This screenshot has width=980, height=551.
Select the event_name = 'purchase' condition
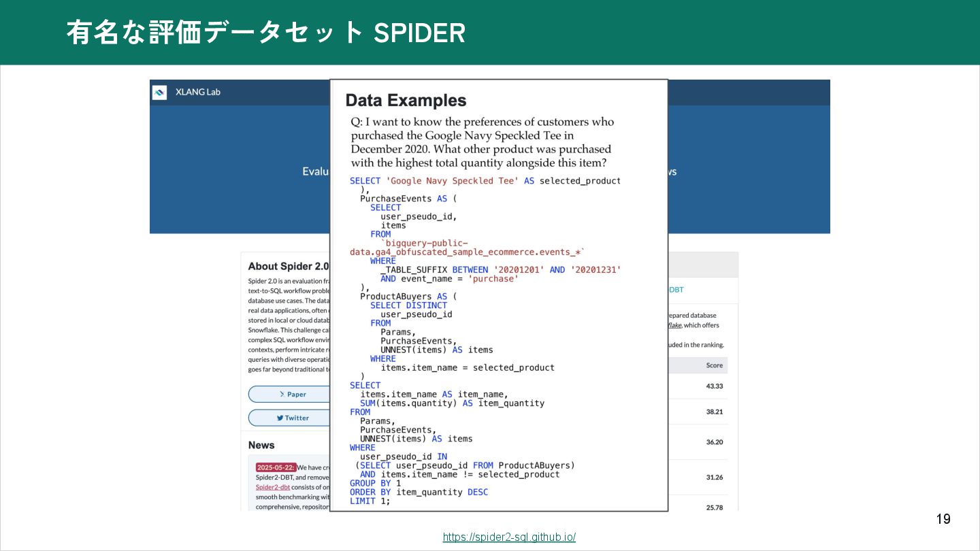tap(449, 279)
